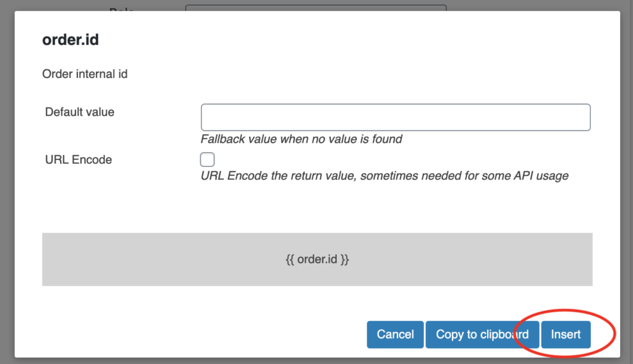Click the partially hidden label above the dialog
633x364 pixels.
tap(122, 9)
